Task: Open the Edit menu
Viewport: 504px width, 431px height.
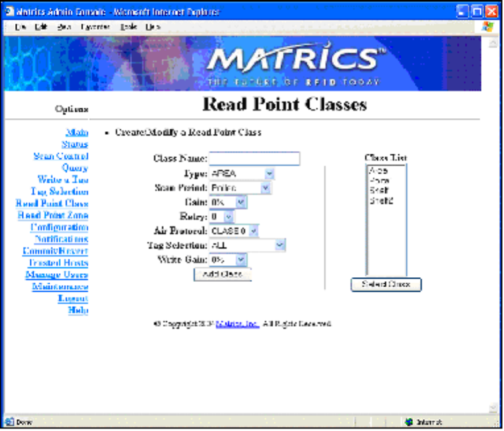Action: [x=41, y=27]
